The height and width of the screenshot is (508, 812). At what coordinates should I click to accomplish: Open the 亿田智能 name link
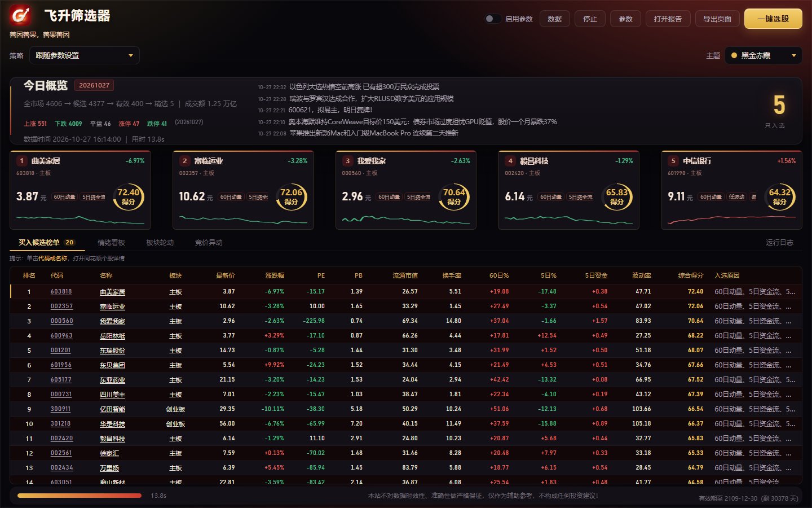click(112, 409)
